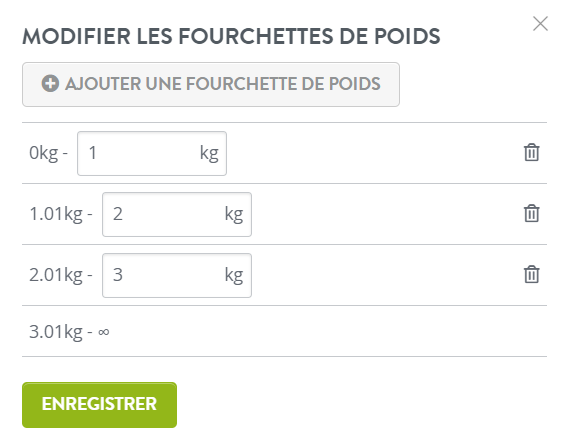This screenshot has height=445, width=569.
Task: Click 'Ajouter une fourchette de poids' label
Action: click(x=223, y=84)
